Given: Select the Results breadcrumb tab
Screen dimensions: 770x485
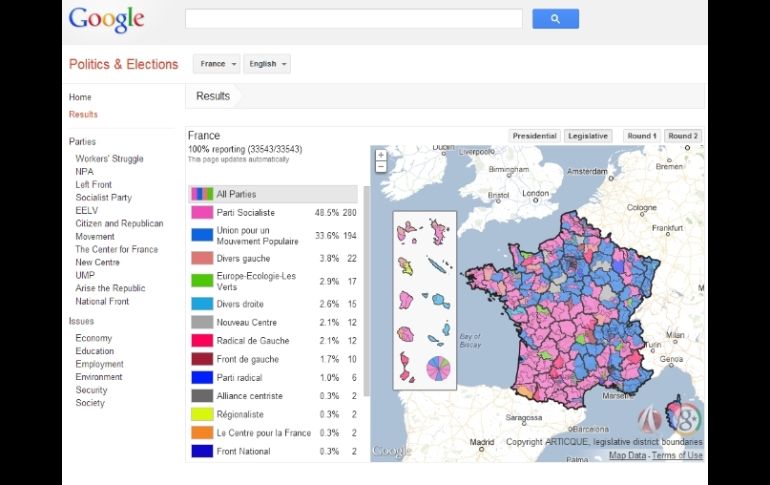Looking at the screenshot, I should [213, 96].
